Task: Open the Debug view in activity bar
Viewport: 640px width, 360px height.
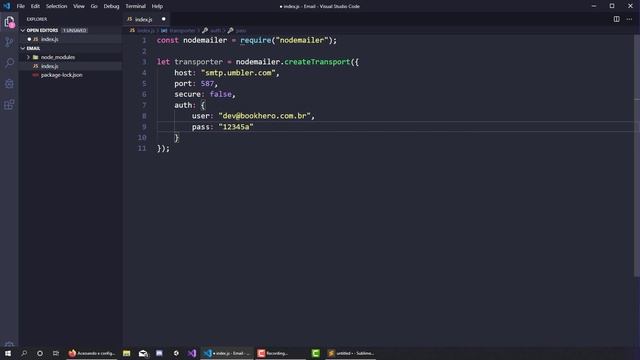Action: [x=9, y=84]
